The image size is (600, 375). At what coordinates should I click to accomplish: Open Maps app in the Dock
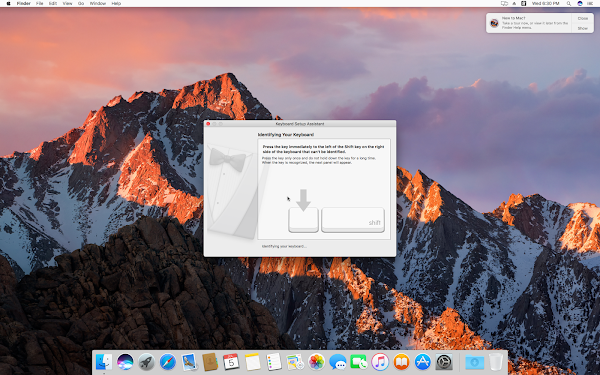295,362
